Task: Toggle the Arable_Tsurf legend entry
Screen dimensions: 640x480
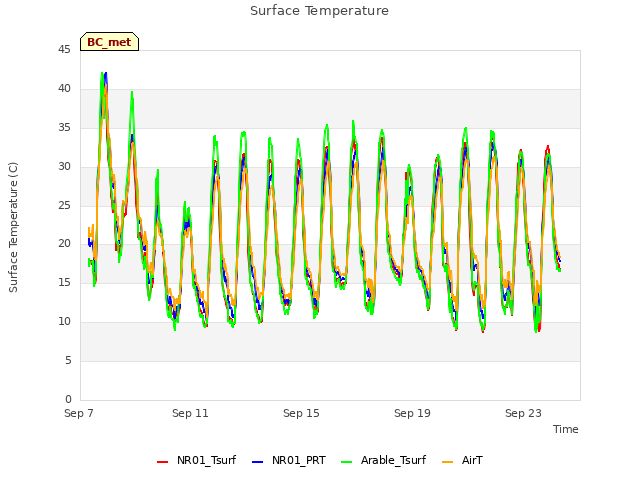Action: (x=384, y=460)
